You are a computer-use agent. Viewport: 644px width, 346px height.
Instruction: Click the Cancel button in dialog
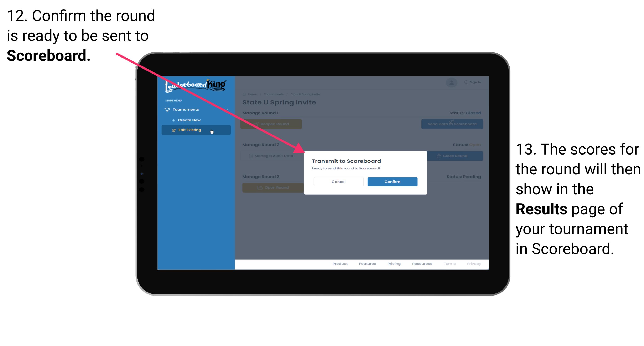click(x=338, y=181)
